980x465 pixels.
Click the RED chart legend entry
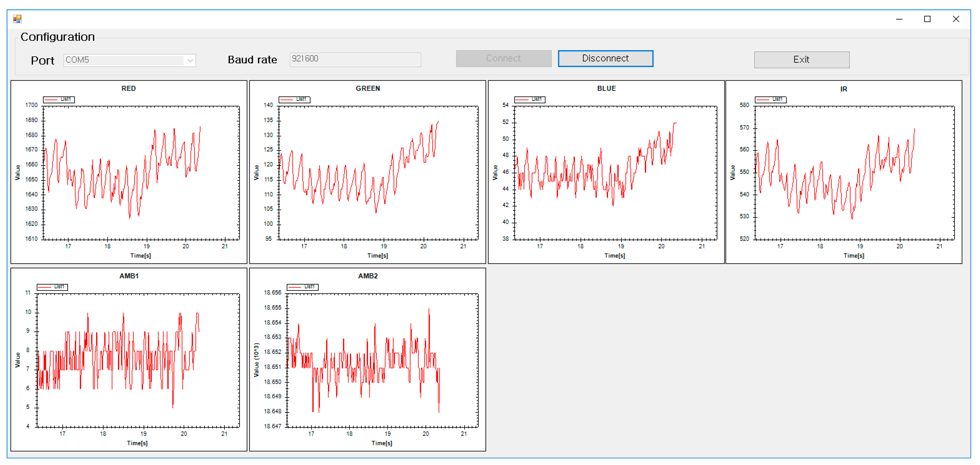[x=59, y=99]
